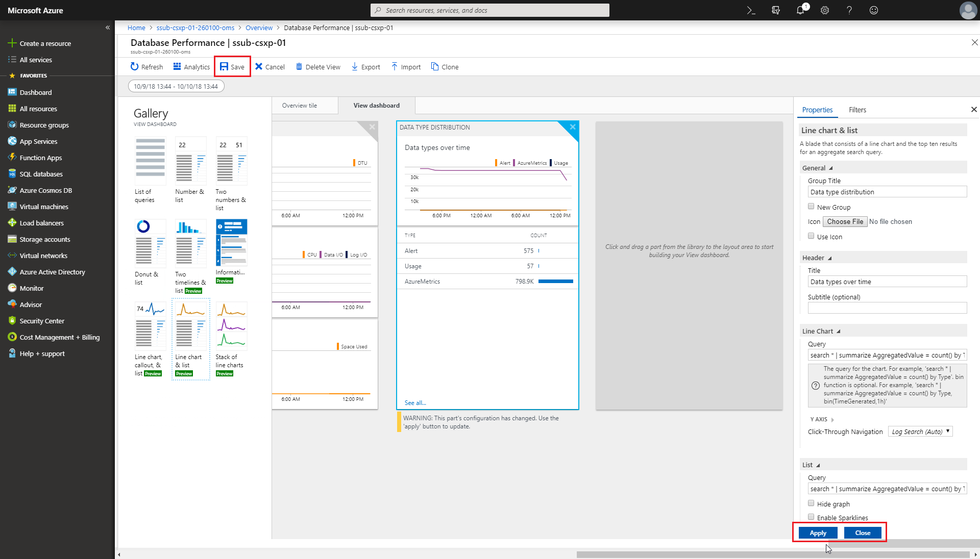980x559 pixels.
Task: Open the Filters tab
Action: pos(857,110)
